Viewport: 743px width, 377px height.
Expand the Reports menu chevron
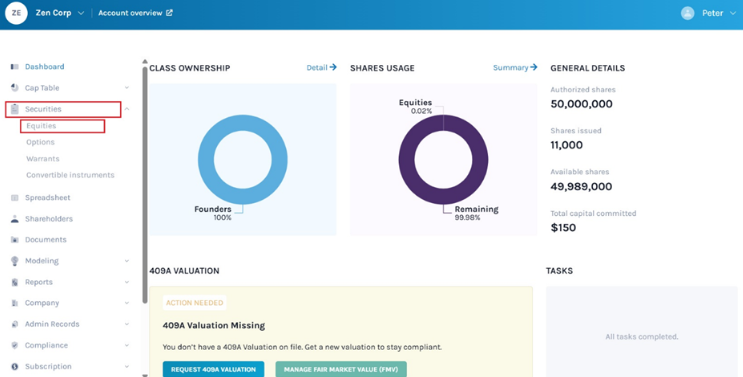click(127, 282)
